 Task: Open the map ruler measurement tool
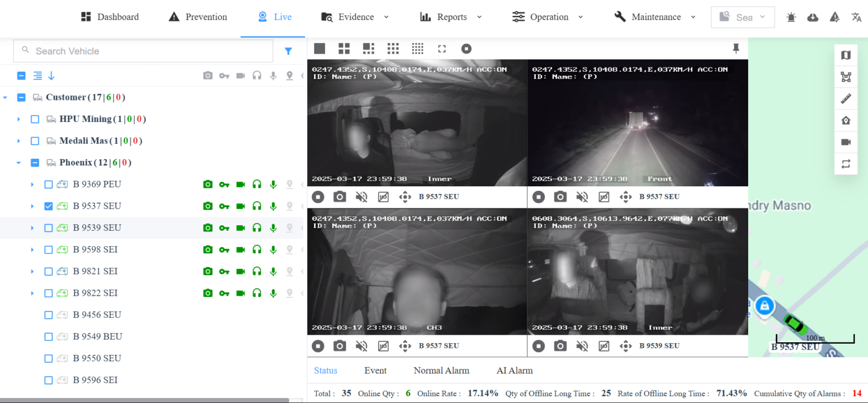[845, 99]
